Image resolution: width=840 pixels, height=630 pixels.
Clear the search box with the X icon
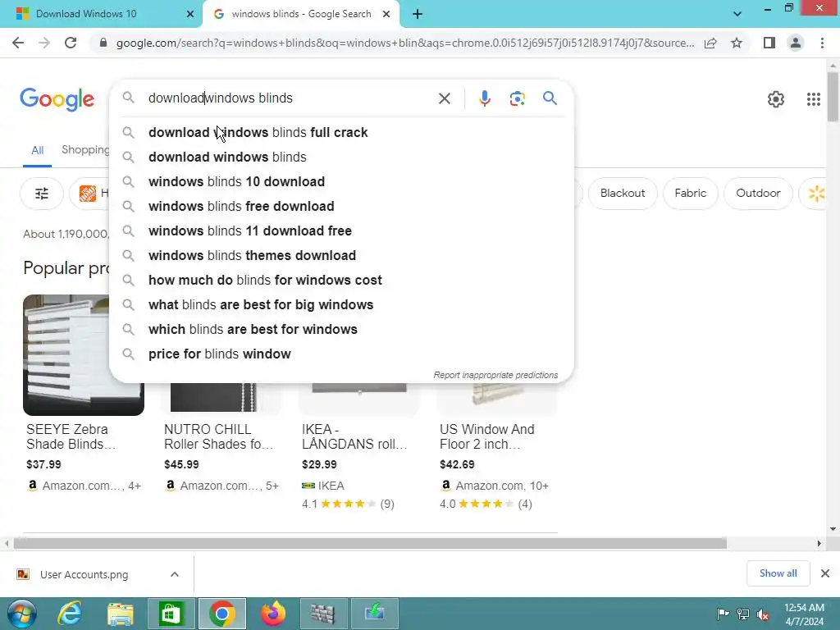coord(444,98)
